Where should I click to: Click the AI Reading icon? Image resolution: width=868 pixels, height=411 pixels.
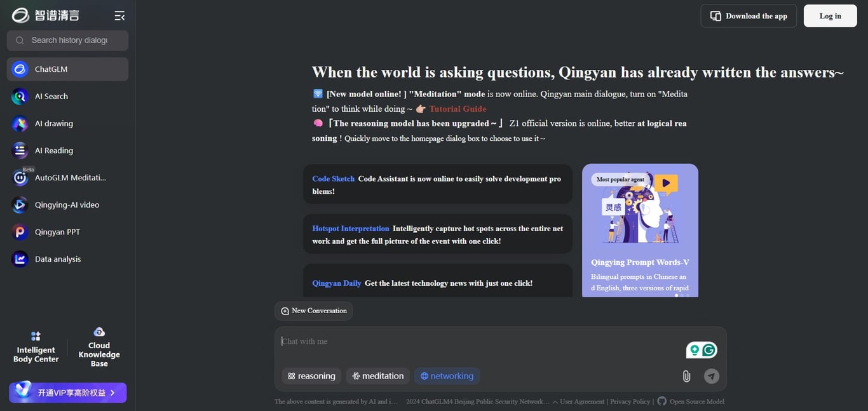click(20, 151)
